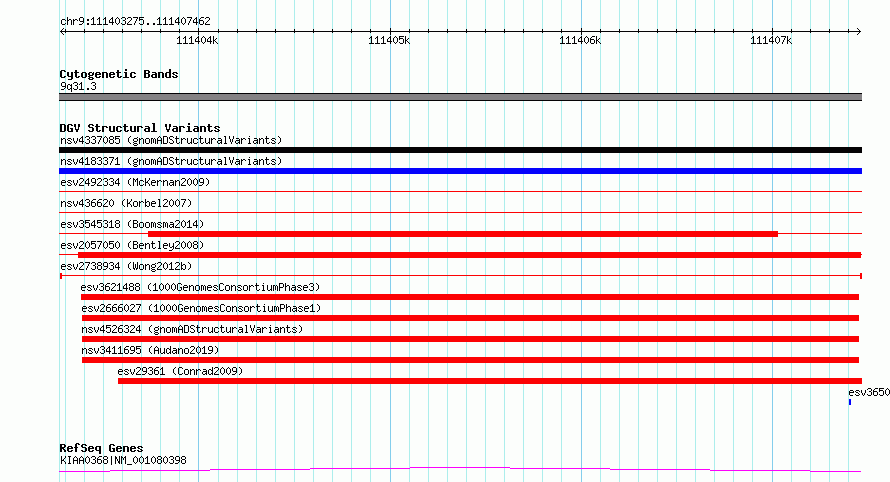Click the nsv3411695 (Audano2019) label
Screen dimensions: 890x482
click(150, 350)
